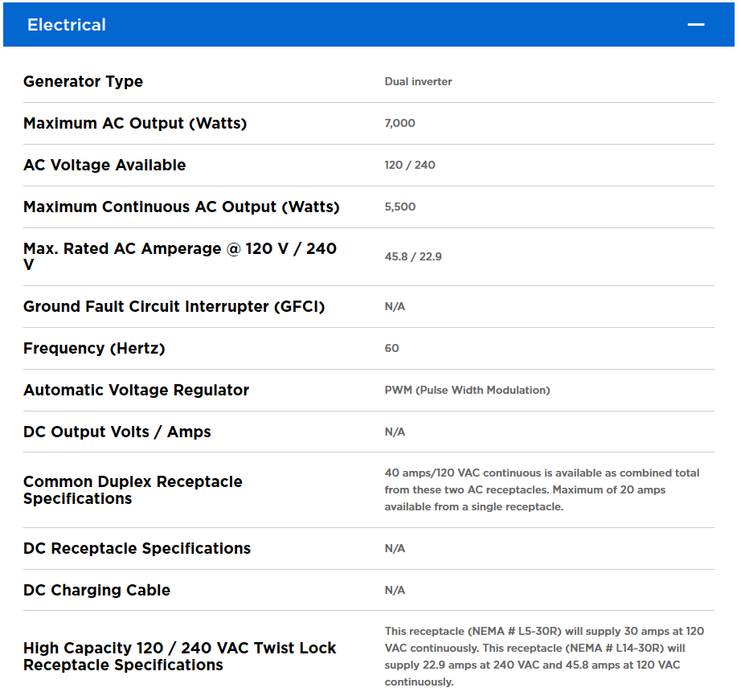The width and height of the screenshot is (741, 700).
Task: Select the 7,000 watts value
Action: pos(399,124)
